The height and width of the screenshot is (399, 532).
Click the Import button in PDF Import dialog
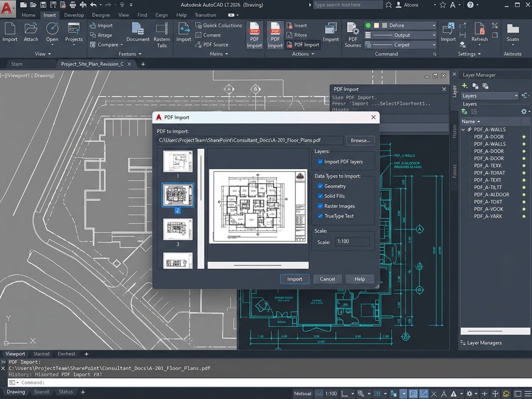295,279
